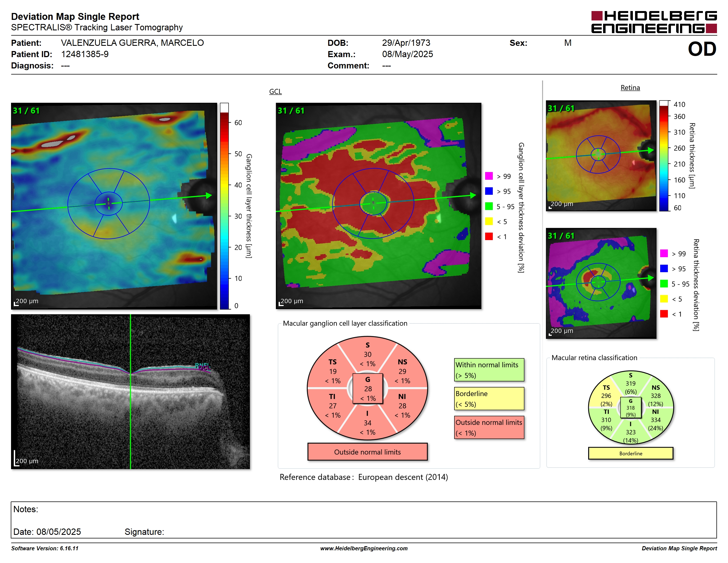Click green 5 - 95 swatch in GCL legend

(x=489, y=206)
